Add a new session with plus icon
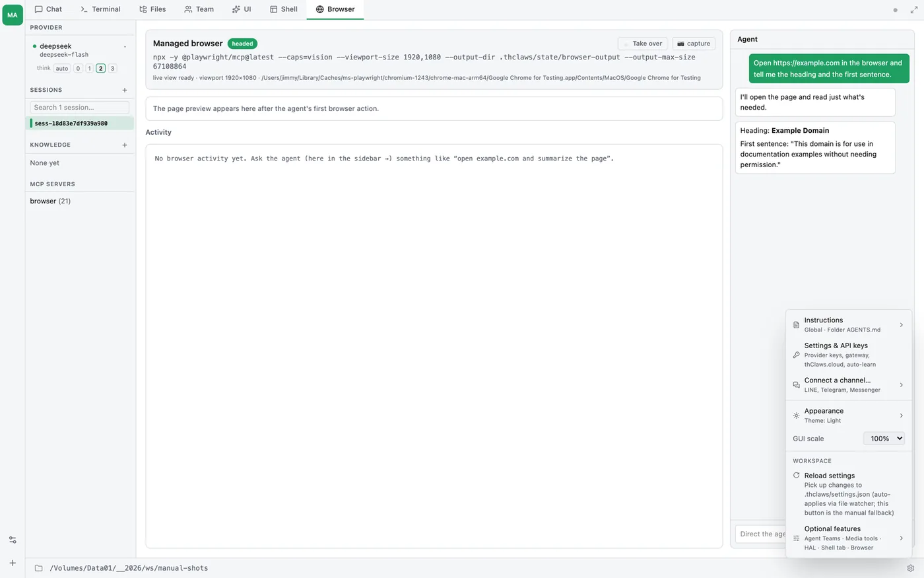The width and height of the screenshot is (924, 578). 125,90
